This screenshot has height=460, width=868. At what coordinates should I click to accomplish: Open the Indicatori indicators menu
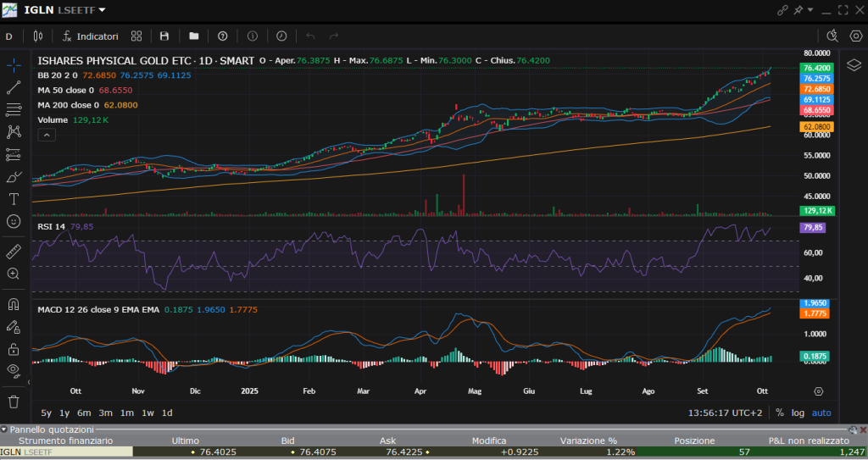pos(90,36)
